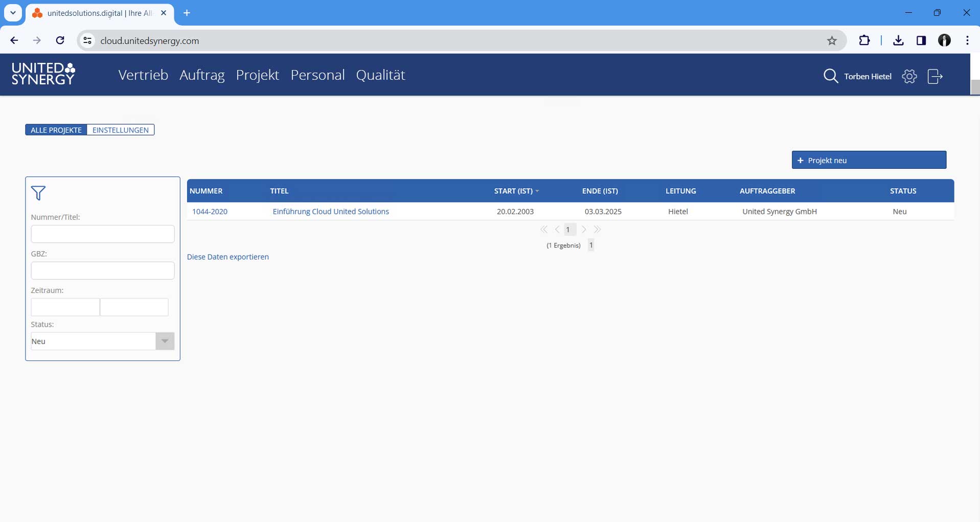980x522 pixels.
Task: Click the logout icon in header
Action: click(x=935, y=76)
